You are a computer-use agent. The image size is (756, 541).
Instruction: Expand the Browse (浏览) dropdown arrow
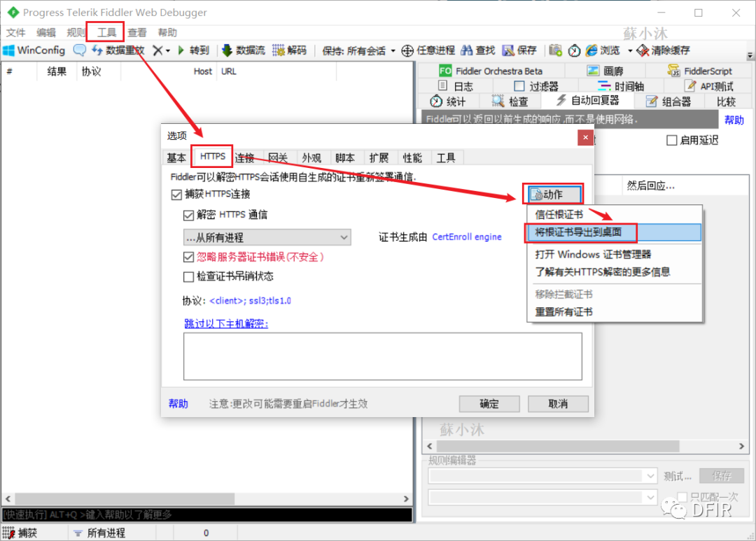[630, 50]
